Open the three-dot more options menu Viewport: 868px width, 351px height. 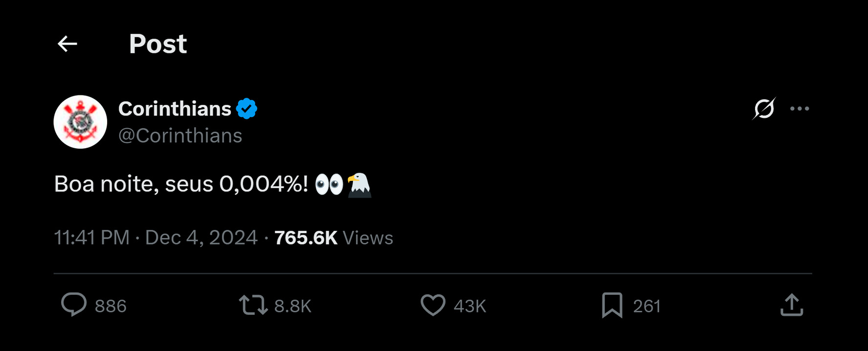click(x=800, y=109)
